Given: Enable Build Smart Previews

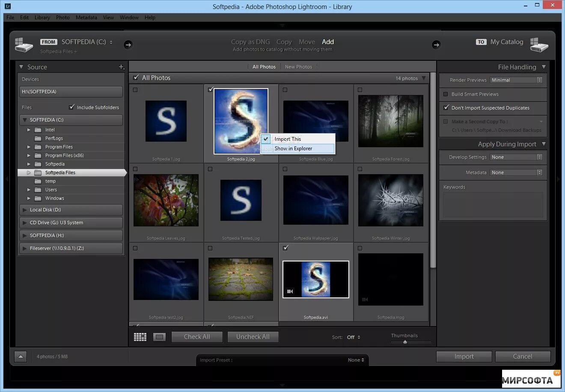Looking at the screenshot, I should tap(446, 94).
